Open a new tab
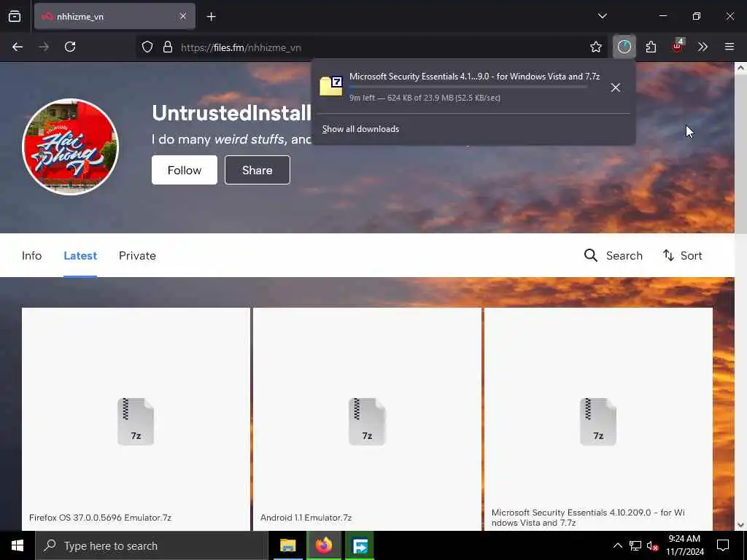 [211, 17]
